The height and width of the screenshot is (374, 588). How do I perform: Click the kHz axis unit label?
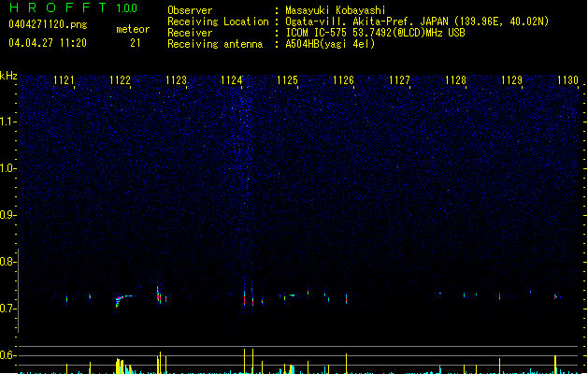point(8,76)
